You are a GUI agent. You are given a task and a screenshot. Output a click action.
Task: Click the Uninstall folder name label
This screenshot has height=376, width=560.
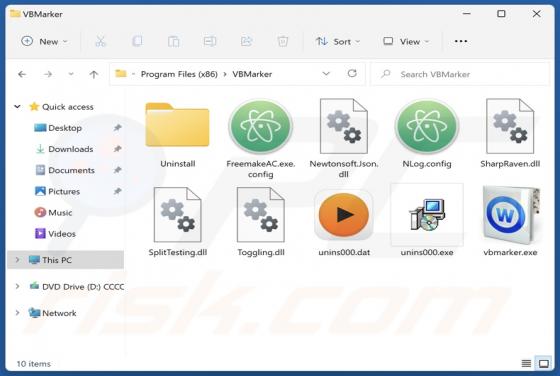click(178, 164)
